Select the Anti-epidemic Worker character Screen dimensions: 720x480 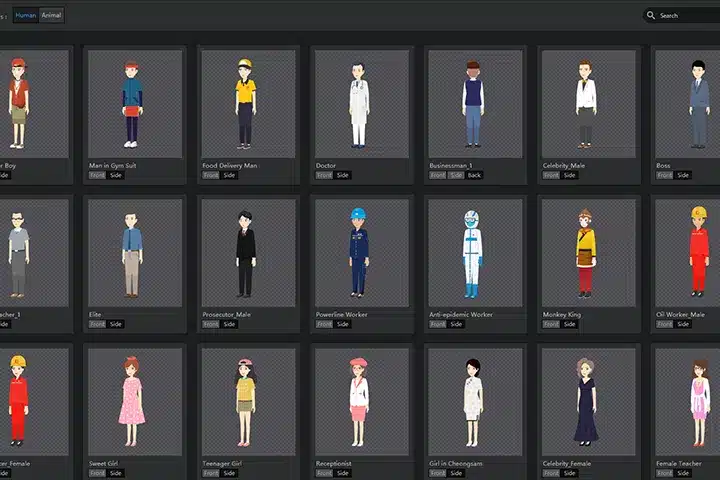(474, 252)
